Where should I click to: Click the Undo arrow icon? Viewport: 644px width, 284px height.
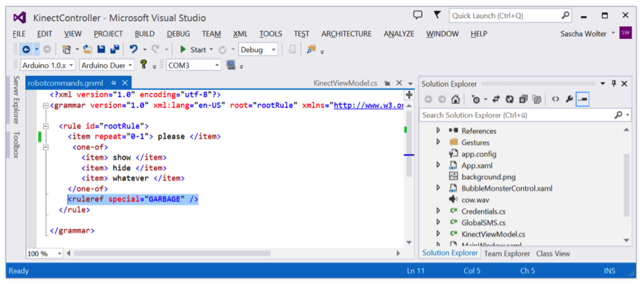(x=133, y=50)
